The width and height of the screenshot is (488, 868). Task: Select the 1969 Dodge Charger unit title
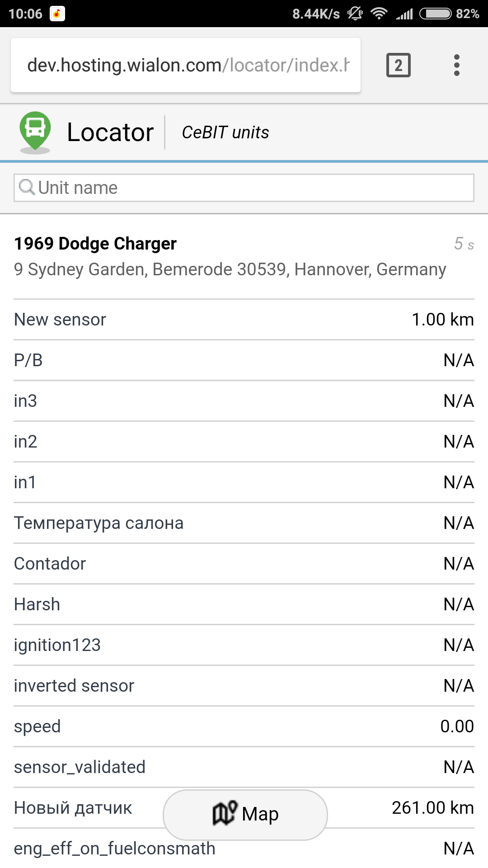(95, 243)
